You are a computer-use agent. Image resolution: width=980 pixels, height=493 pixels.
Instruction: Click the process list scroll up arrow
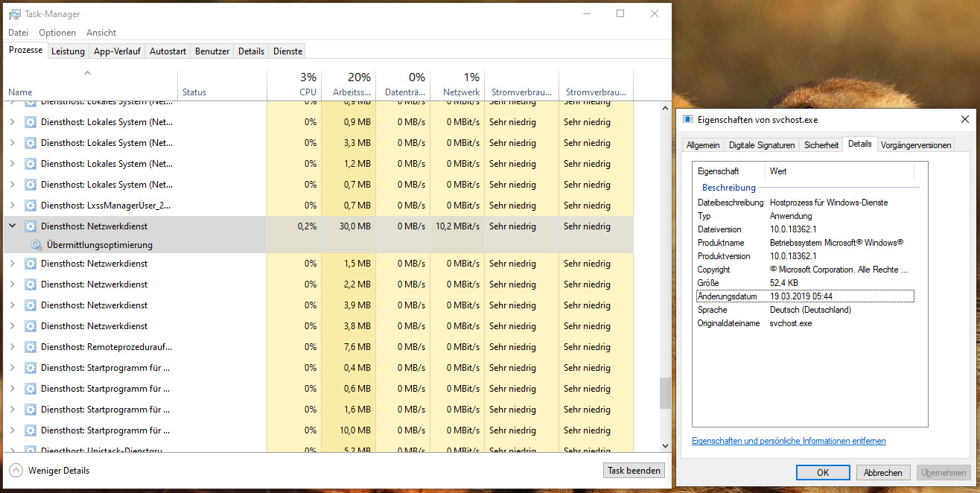(x=665, y=109)
